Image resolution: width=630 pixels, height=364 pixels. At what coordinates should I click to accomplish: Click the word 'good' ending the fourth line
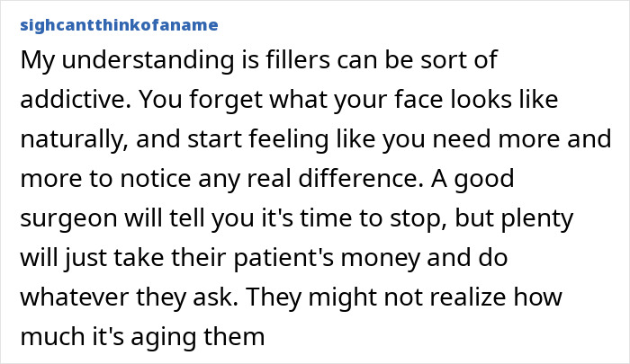click(x=484, y=180)
